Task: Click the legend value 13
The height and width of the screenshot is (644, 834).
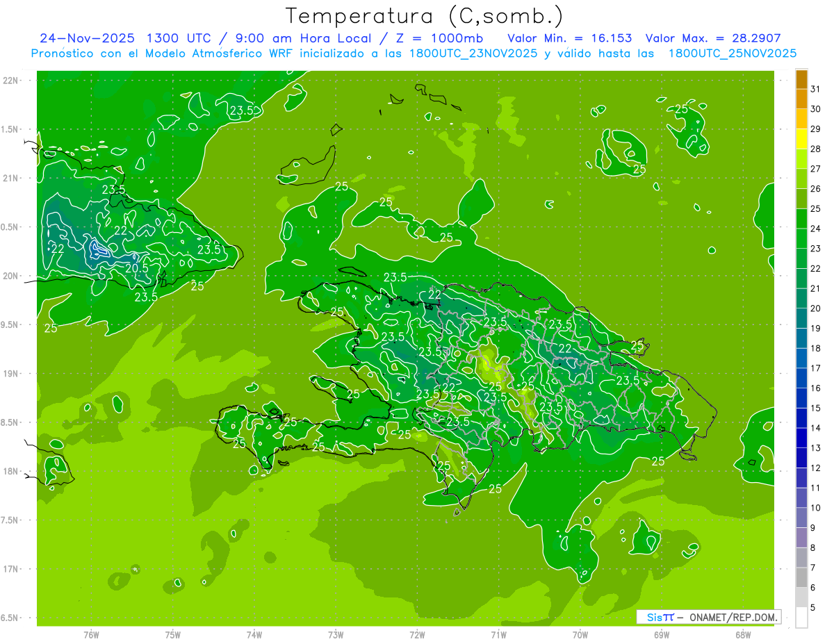Action: [x=816, y=447]
